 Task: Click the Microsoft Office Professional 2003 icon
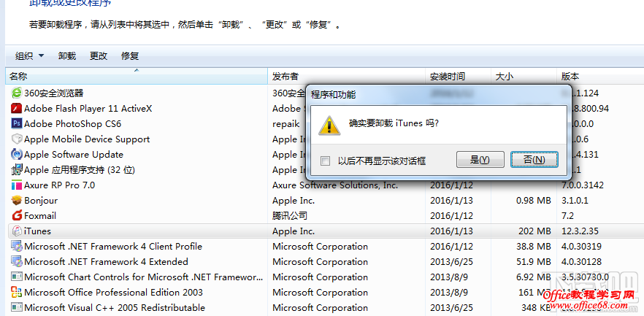click(x=16, y=292)
